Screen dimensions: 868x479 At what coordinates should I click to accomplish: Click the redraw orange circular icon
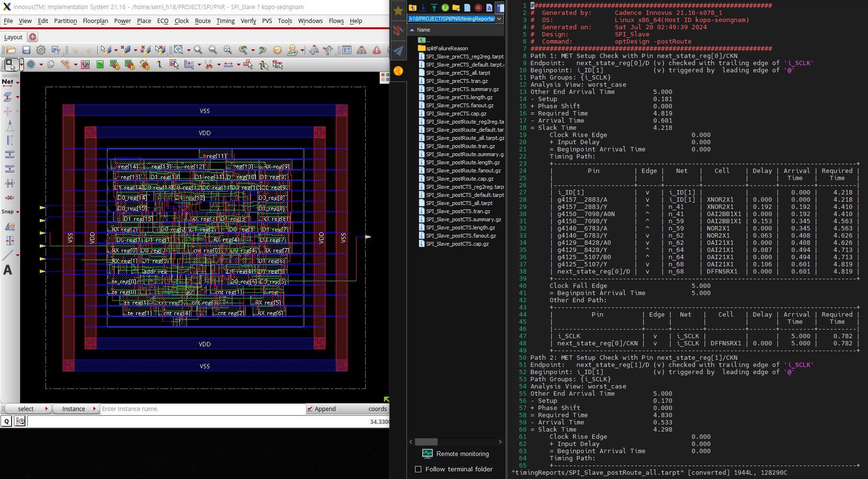pos(277,50)
